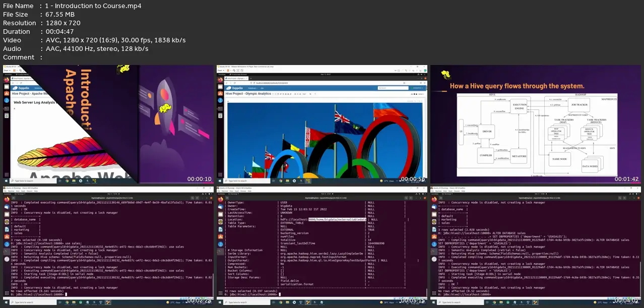The width and height of the screenshot is (644, 308).
Task: Click Firefox dock icon in 00:00:55 frame
Action: pos(220,80)
